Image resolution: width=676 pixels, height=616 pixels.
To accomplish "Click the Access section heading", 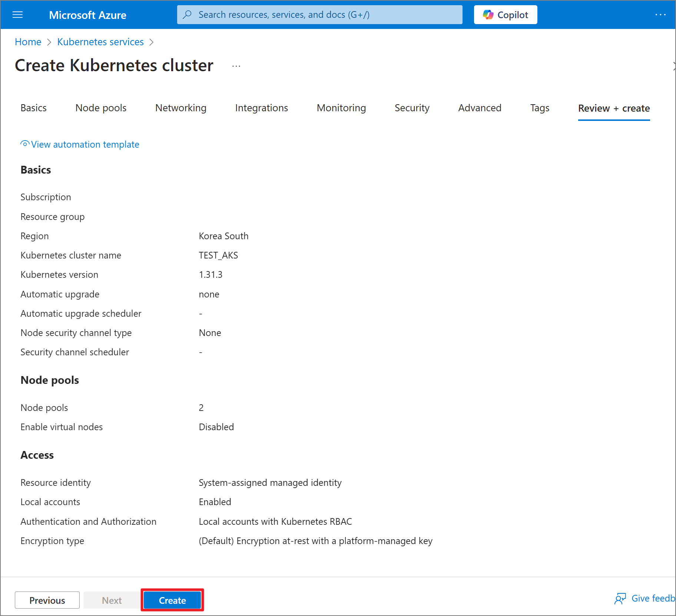I will 37,455.
